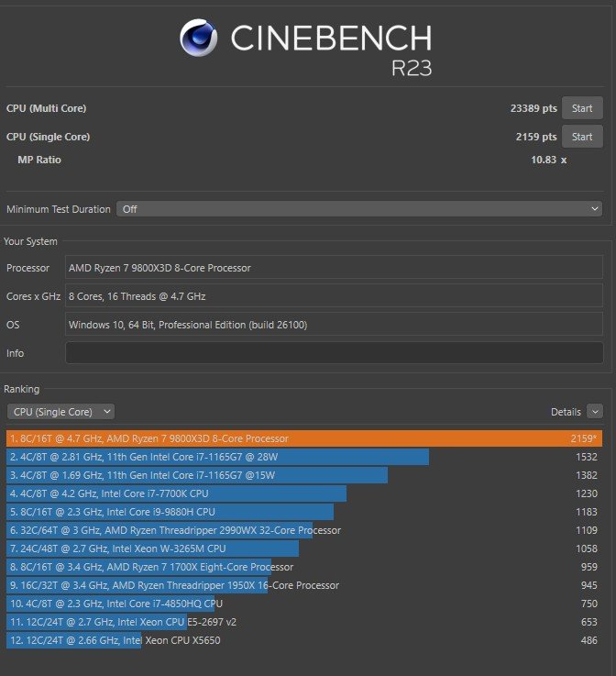
Task: Start the CPU Multi Core test
Action: tap(582, 108)
